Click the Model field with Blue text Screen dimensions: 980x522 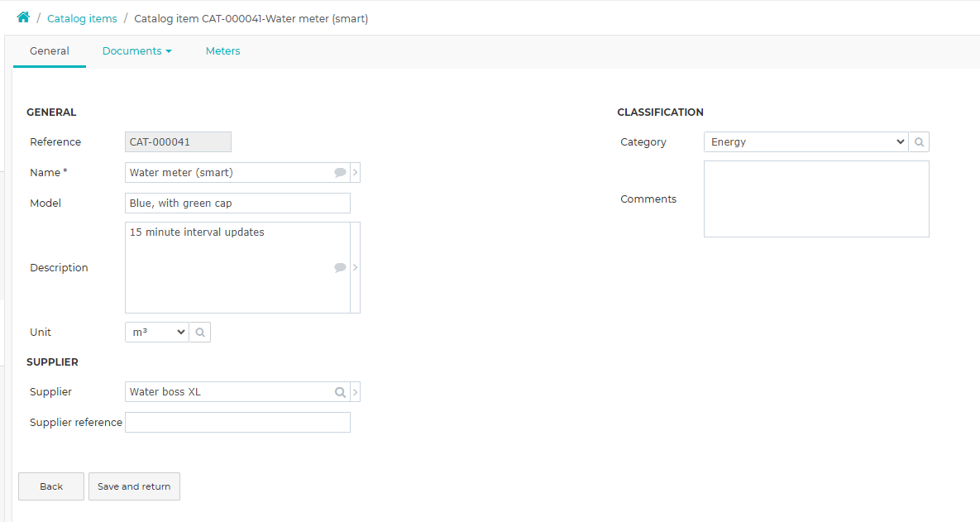(x=237, y=204)
